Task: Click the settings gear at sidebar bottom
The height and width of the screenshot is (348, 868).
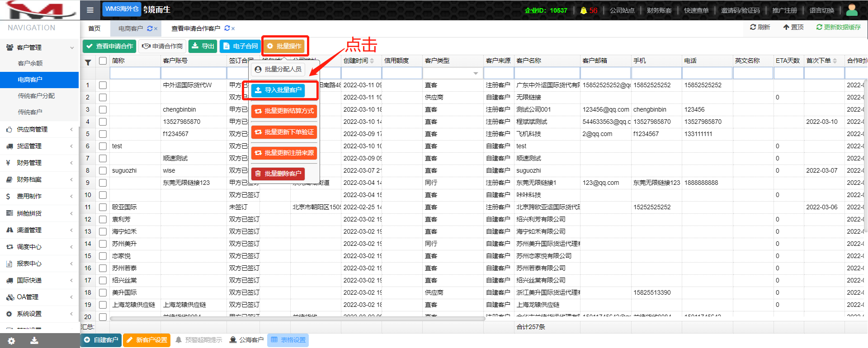Action: click(11, 341)
